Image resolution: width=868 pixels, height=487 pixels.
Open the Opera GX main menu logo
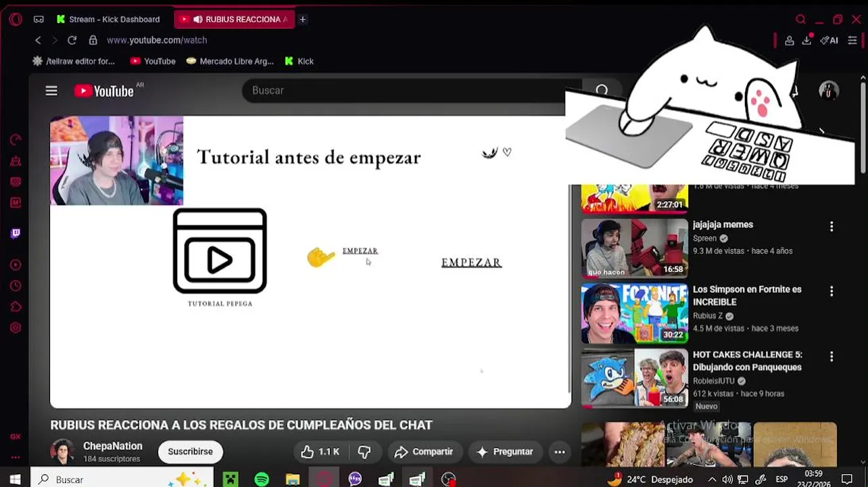pyautogui.click(x=16, y=19)
